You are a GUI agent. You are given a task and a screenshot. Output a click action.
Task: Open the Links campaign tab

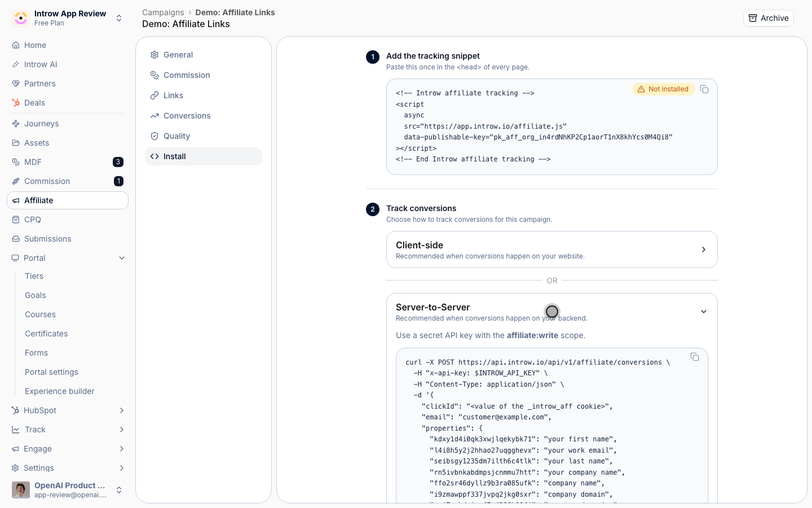coord(204,95)
